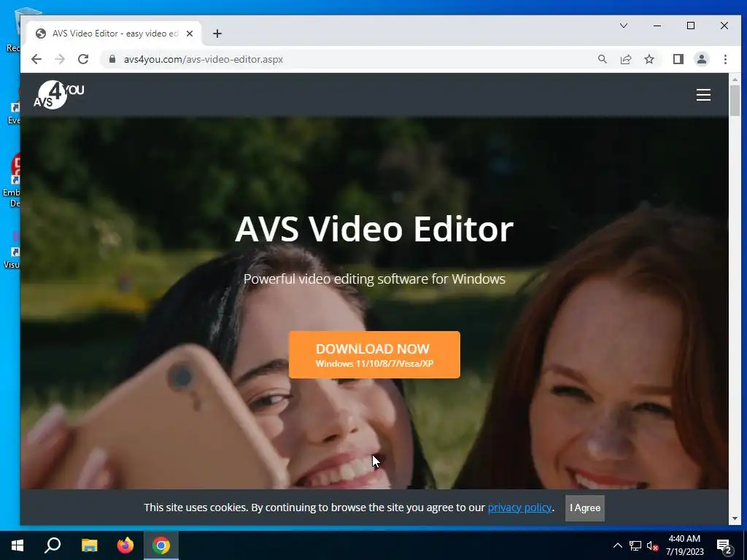Click the Powerful video editing software text
Image resolution: width=747 pixels, height=560 pixels.
374,279
